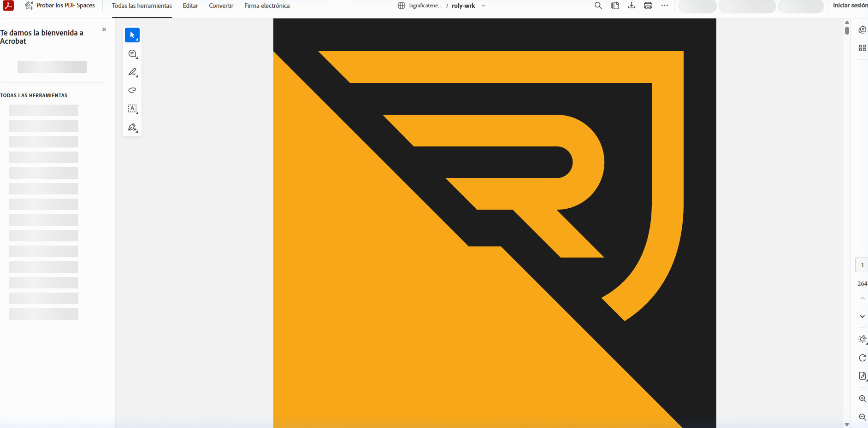Image resolution: width=868 pixels, height=428 pixels.
Task: Select the Fill and Sign pen tool
Action: 132,127
